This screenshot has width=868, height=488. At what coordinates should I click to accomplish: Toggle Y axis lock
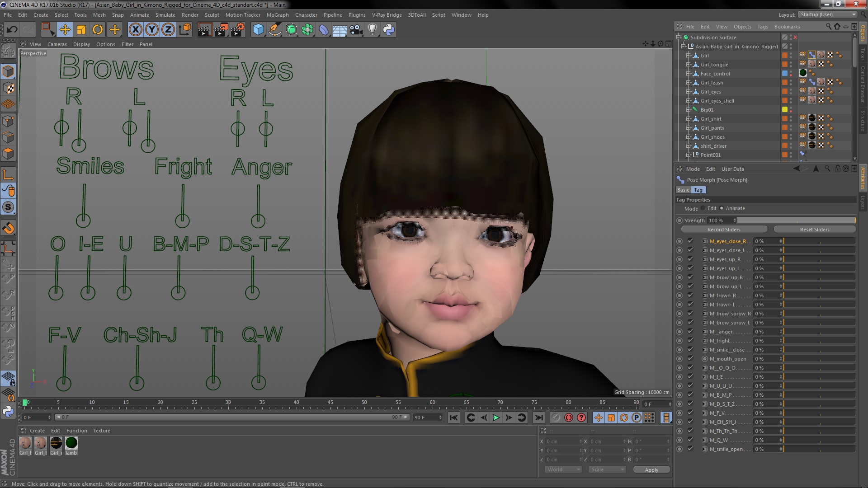pyautogui.click(x=152, y=30)
